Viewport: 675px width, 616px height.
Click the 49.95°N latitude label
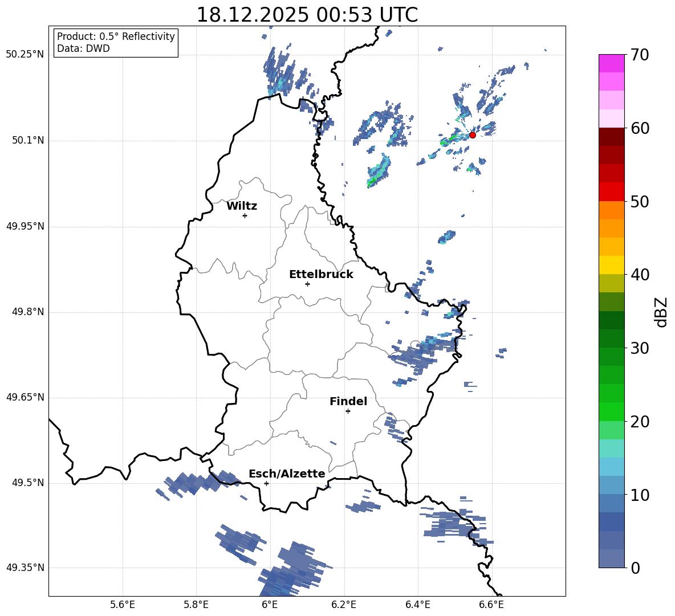click(x=25, y=226)
